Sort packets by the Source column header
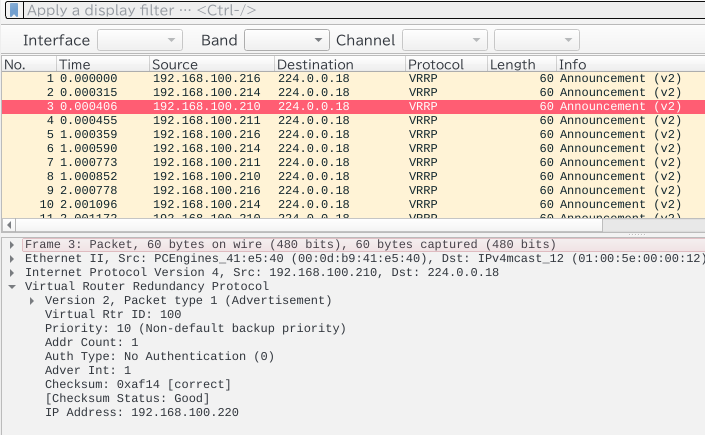Viewport: 705px width, 435px height. click(x=212, y=64)
